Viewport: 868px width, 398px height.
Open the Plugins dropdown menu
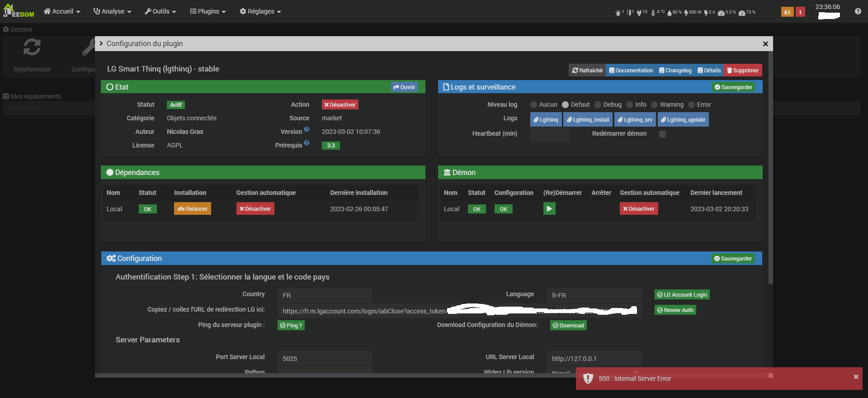click(208, 11)
